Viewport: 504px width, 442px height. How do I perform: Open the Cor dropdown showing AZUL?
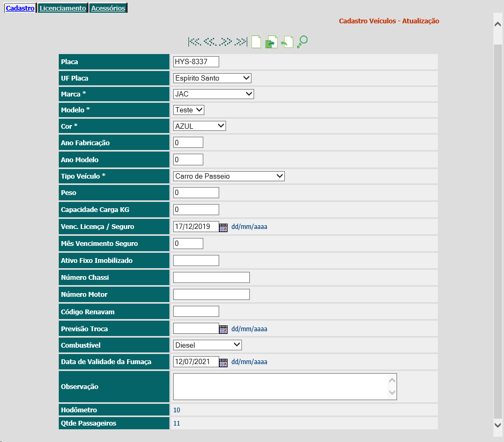click(x=199, y=126)
